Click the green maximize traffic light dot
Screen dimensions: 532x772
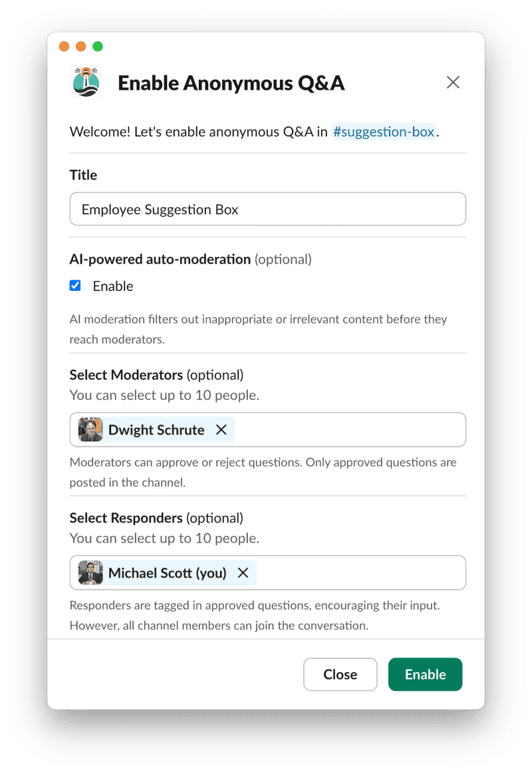pyautogui.click(x=98, y=47)
